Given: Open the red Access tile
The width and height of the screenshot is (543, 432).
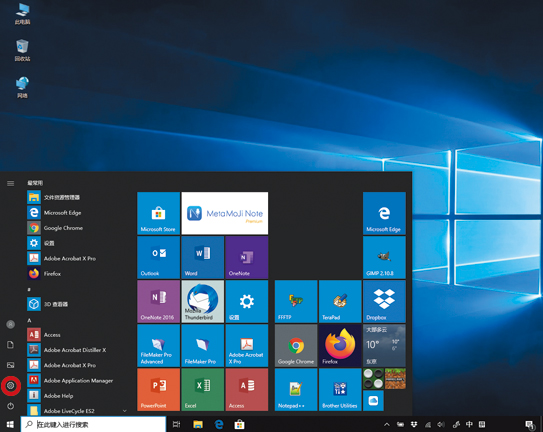Looking at the screenshot, I should [x=247, y=389].
